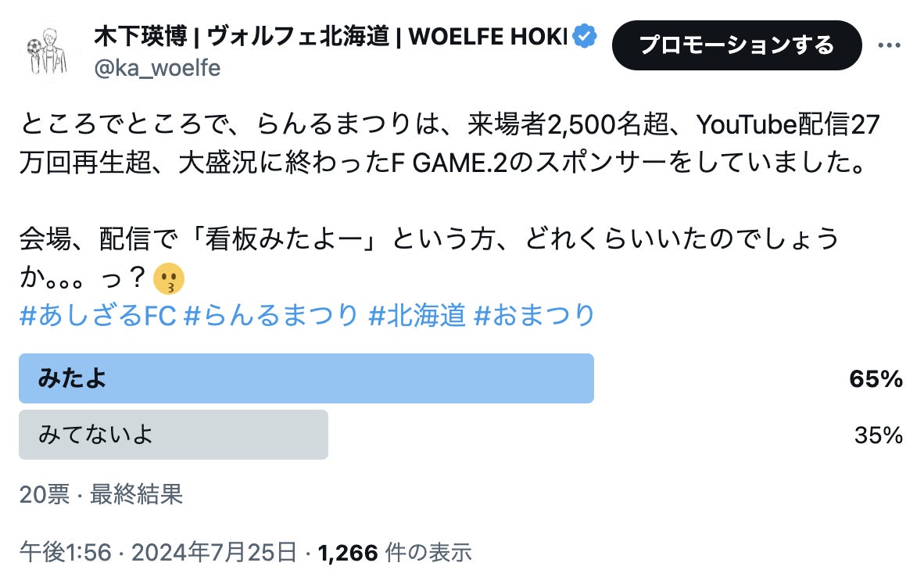Select the #北海道 hashtag
The width and height of the screenshot is (924, 577).
417,315
